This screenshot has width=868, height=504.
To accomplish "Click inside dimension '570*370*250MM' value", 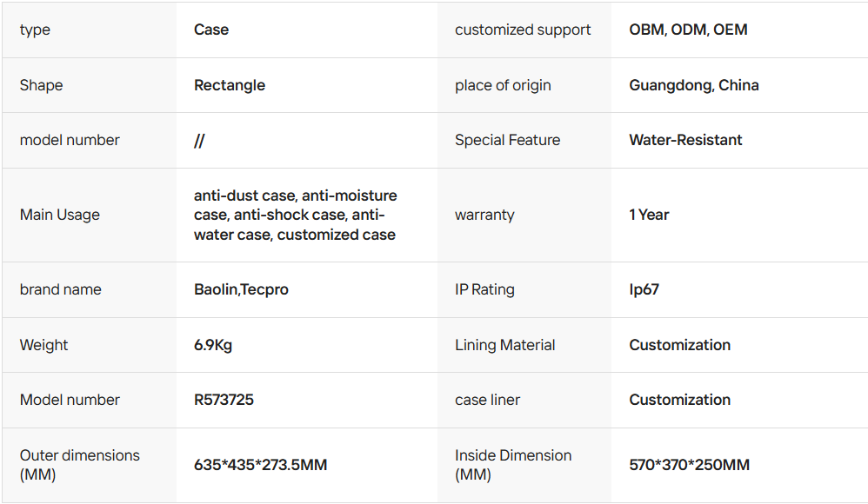I will [x=689, y=465].
